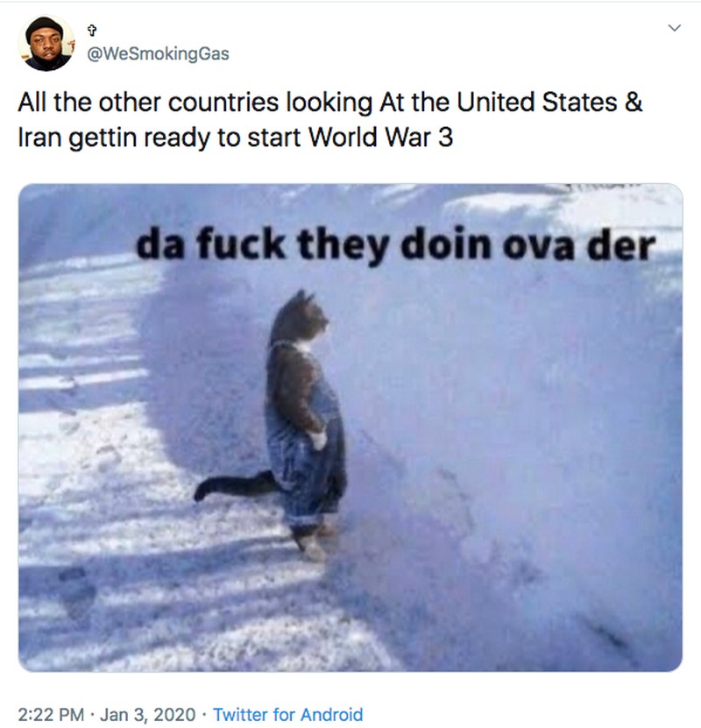This screenshot has width=701, height=728.
Task: Click the cross emoji display name
Action: point(92,32)
